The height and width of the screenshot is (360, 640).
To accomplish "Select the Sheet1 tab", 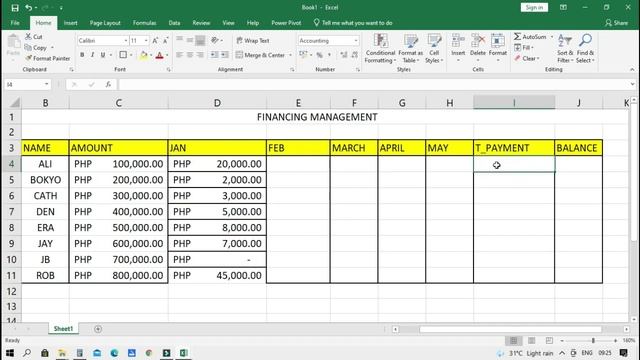I will click(x=63, y=329).
